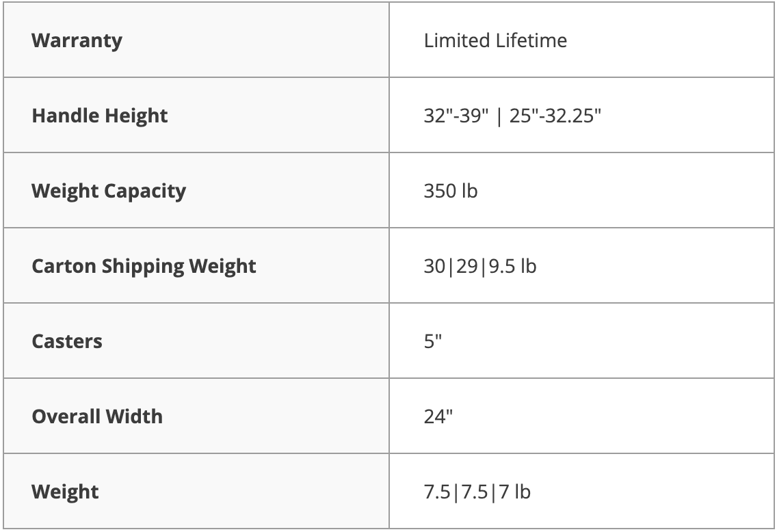Image resolution: width=777 pixels, height=532 pixels.
Task: Select the 32"-39" handle height range
Action: point(456,116)
